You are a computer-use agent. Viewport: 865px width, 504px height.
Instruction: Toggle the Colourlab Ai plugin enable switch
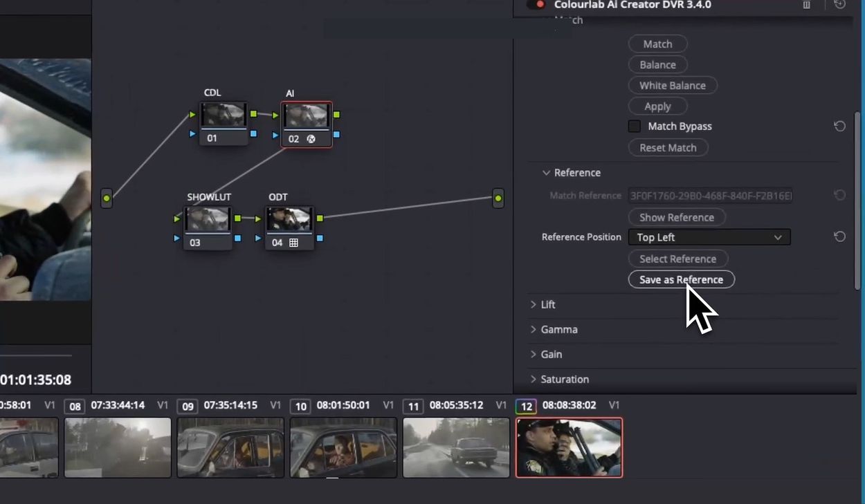click(536, 5)
